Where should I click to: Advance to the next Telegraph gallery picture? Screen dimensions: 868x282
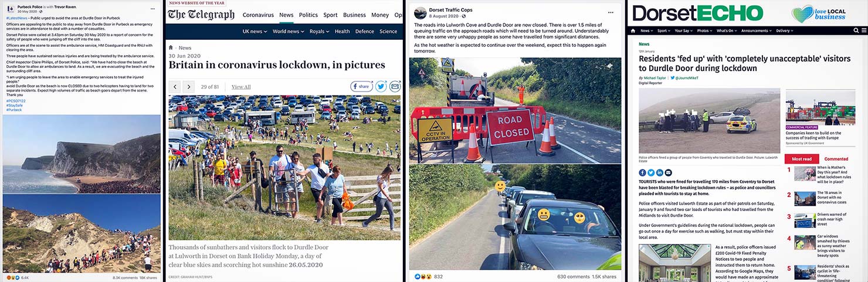click(188, 87)
